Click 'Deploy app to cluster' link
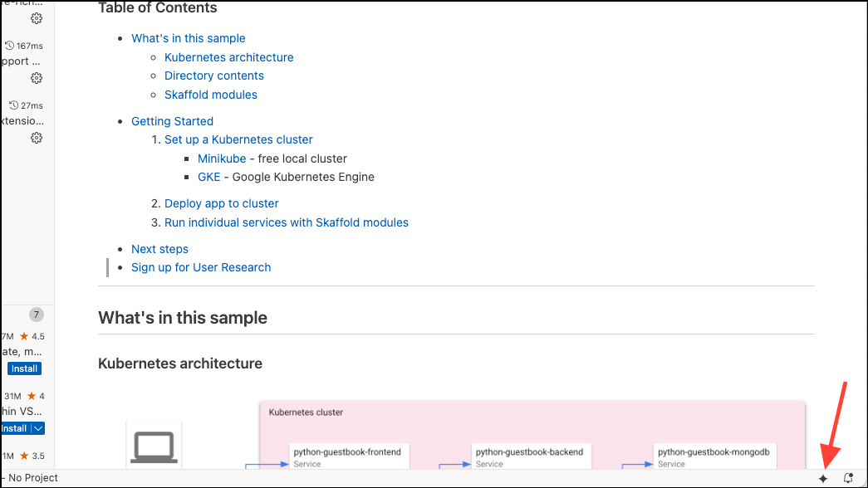 221,203
